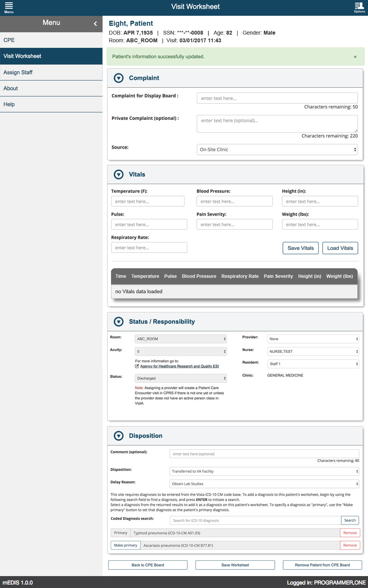Open the hamburger Menu icon
The width and height of the screenshot is (368, 588).
coord(9,7)
